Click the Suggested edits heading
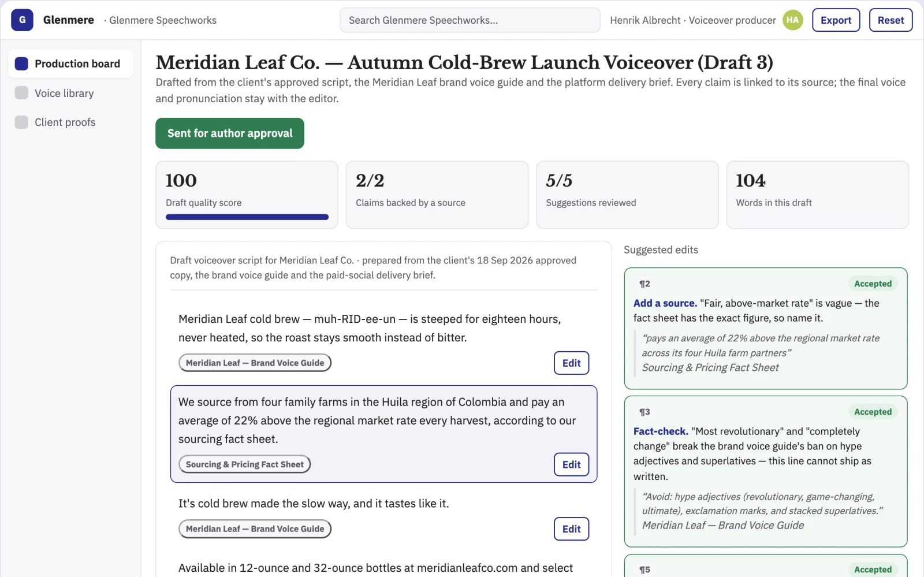Viewport: 924px width, 577px height. tap(661, 250)
